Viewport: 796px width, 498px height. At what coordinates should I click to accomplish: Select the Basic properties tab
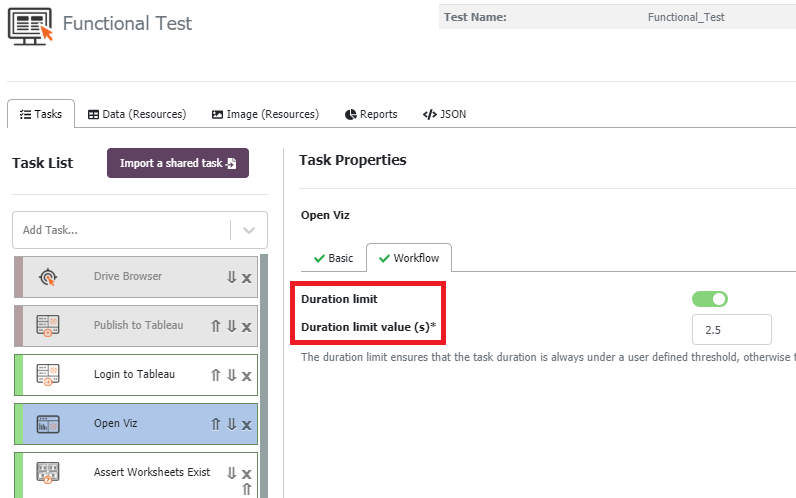click(x=333, y=258)
